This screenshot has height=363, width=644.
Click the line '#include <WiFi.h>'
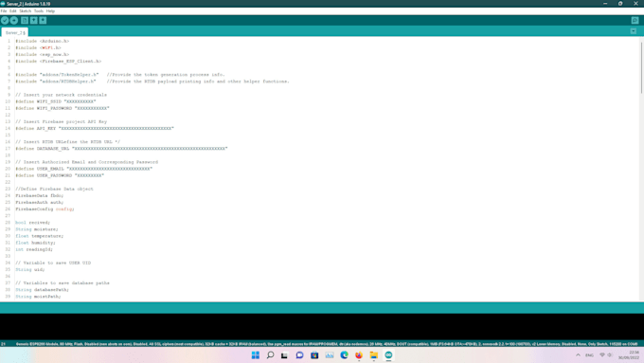click(38, 47)
